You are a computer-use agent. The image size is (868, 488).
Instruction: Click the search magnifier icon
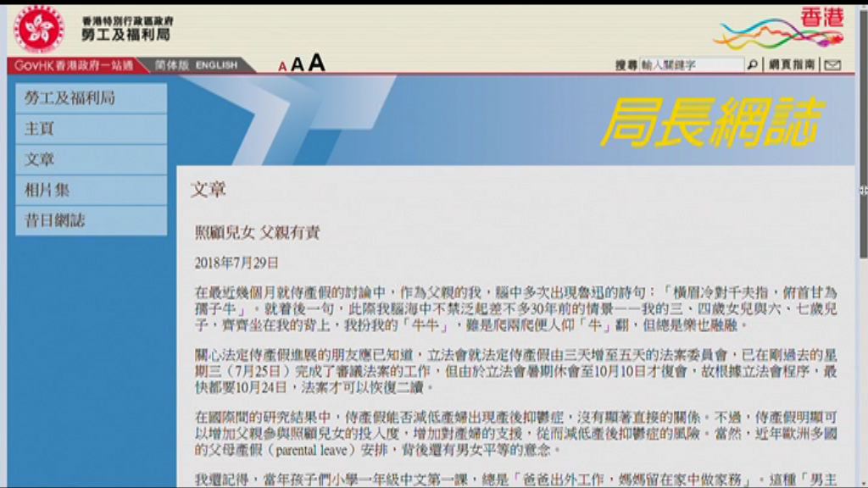[x=750, y=64]
